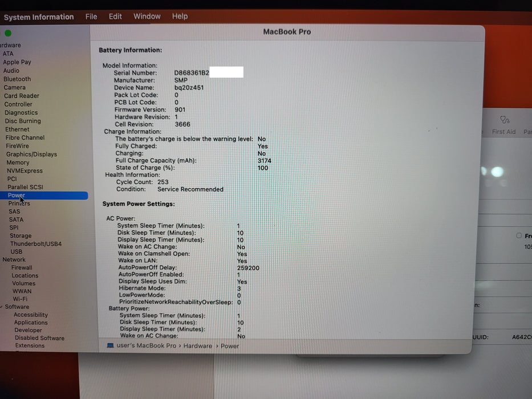Select PCI in the sidebar
This screenshot has width=532, height=399.
[x=12, y=179]
